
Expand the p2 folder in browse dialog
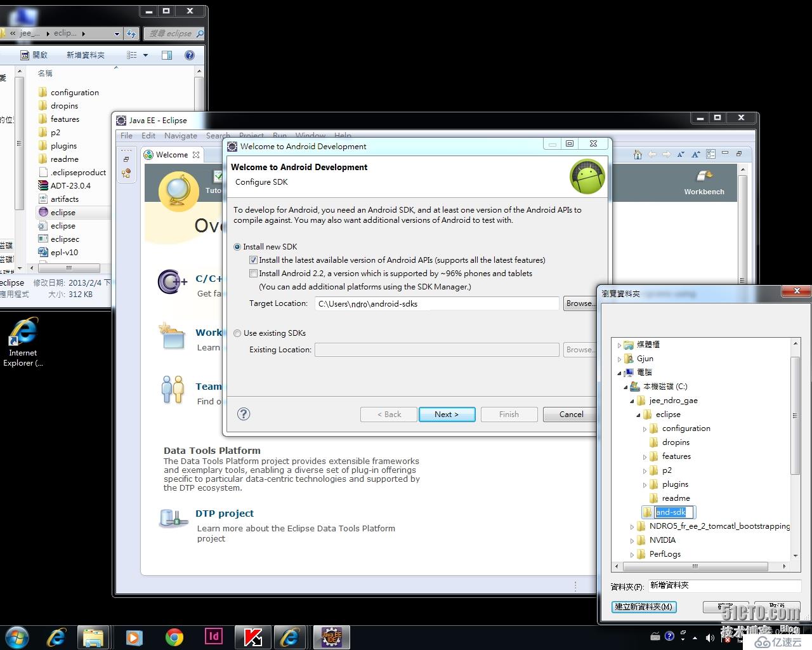[645, 471]
